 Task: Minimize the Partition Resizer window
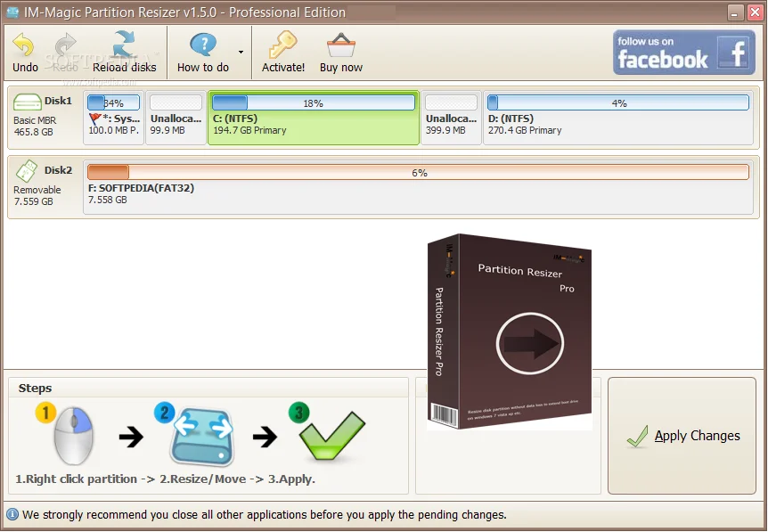click(734, 12)
